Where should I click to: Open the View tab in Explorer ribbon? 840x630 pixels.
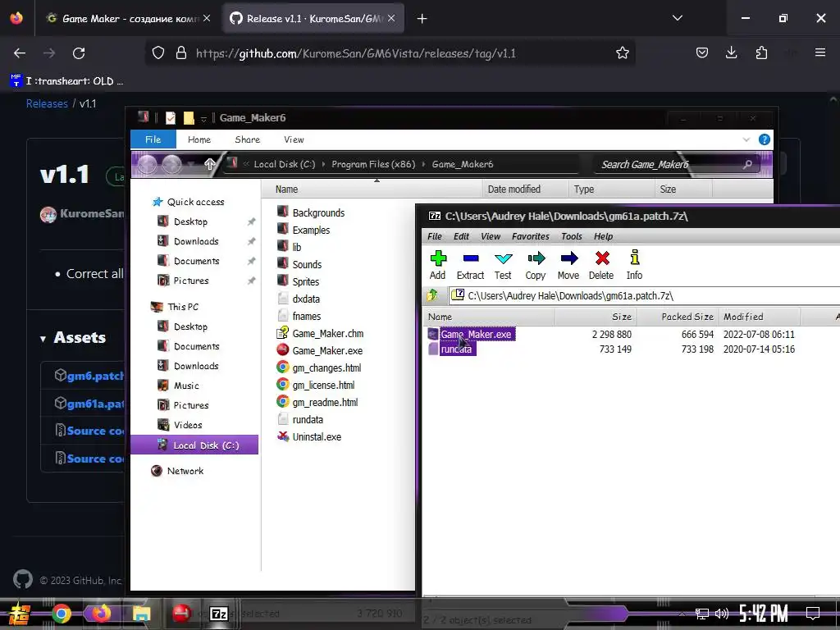(294, 139)
